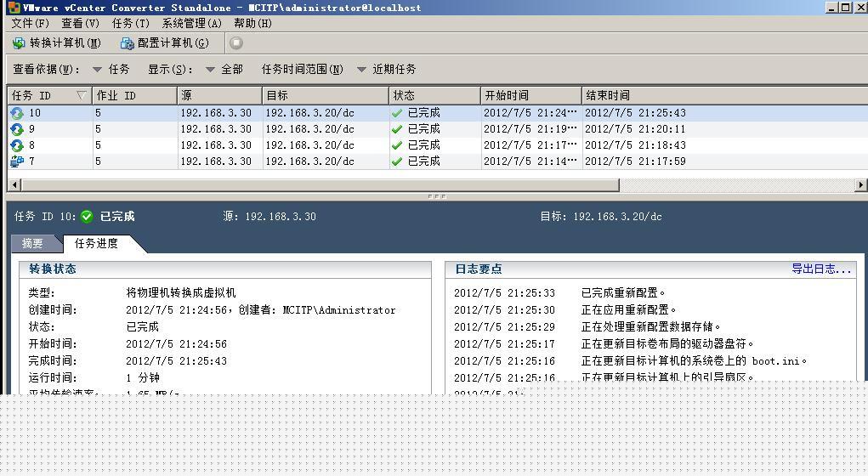Click the configure task icon in row ID 7

[17, 161]
